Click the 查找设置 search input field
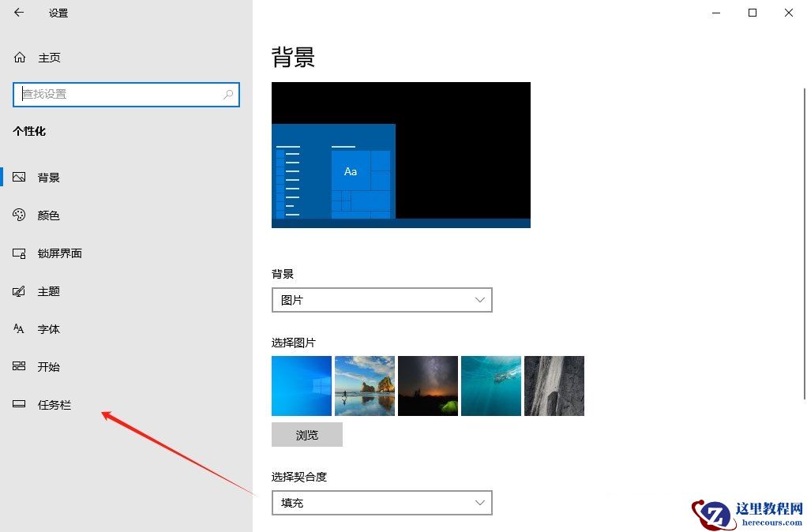Image resolution: width=807 pixels, height=532 pixels. (x=118, y=94)
